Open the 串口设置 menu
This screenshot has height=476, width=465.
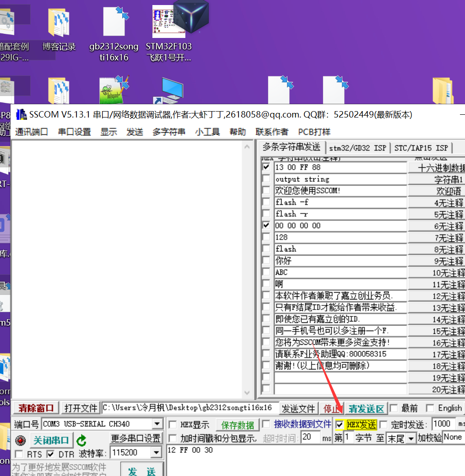click(x=75, y=132)
